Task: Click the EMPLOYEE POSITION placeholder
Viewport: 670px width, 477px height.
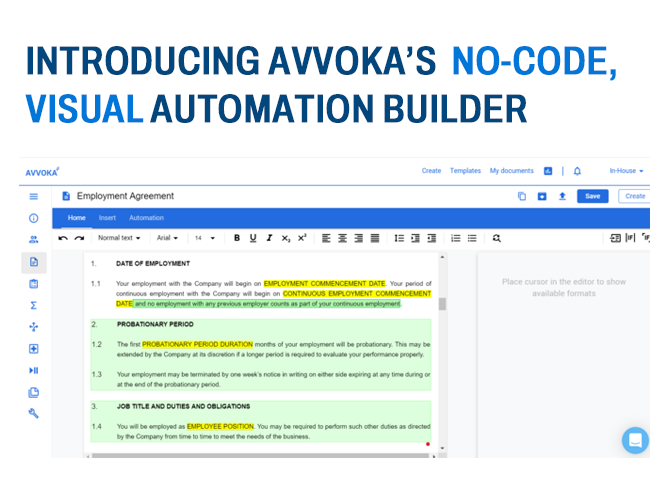Action: pyautogui.click(x=220, y=426)
